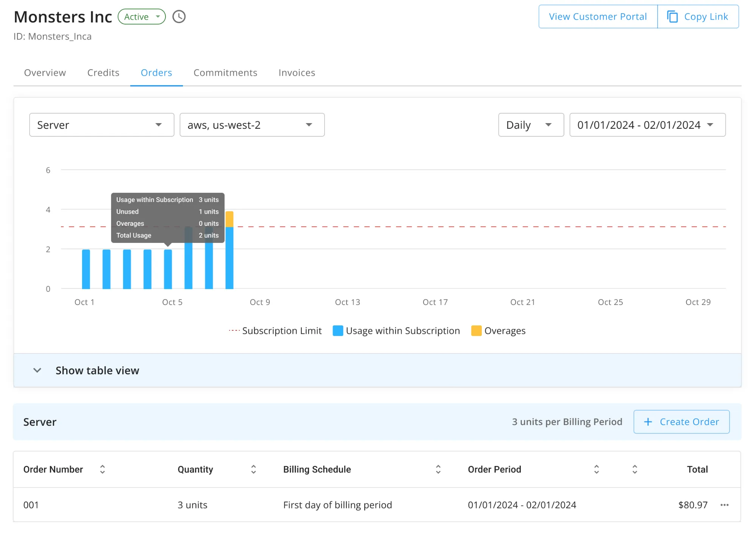Open the Server product dropdown
756x544 pixels.
pos(102,125)
